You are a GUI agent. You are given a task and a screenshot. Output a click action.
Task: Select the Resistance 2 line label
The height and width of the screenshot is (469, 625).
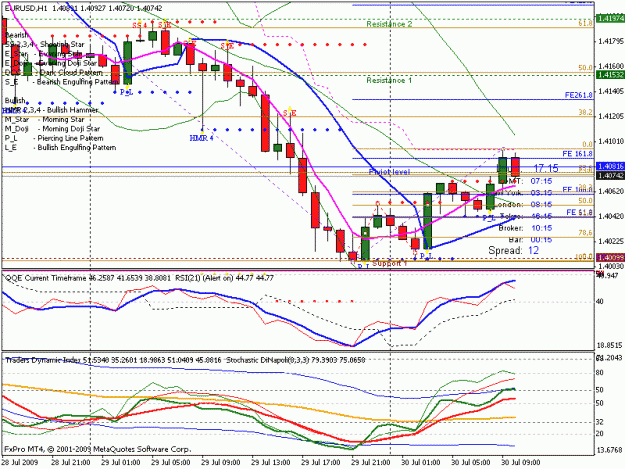pos(389,24)
